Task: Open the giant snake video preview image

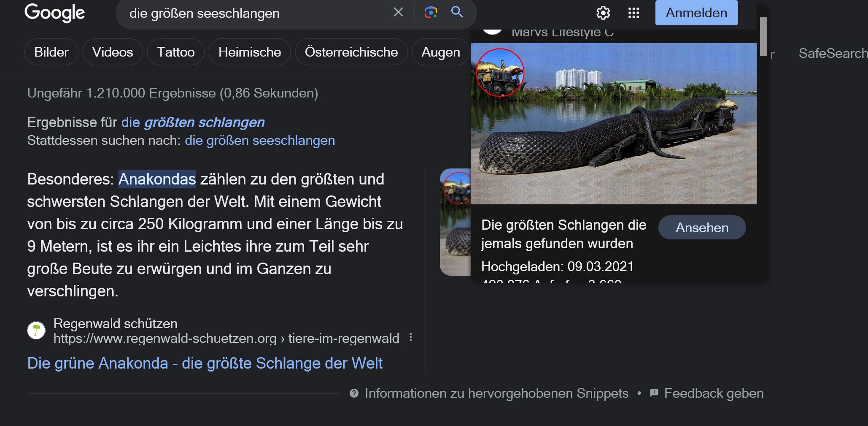Action: 614,124
